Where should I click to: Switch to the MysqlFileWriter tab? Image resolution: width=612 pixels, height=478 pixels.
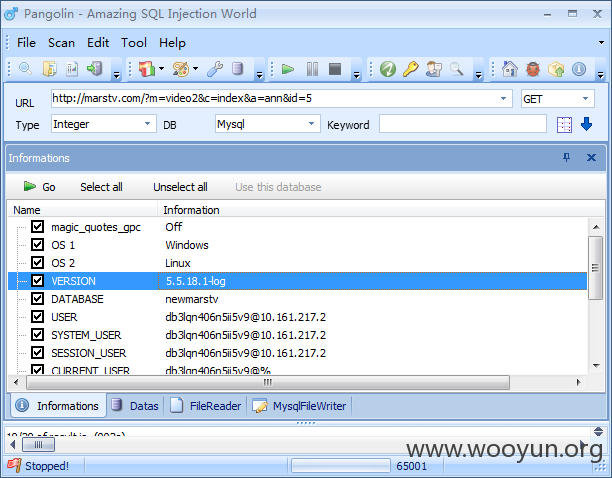point(299,406)
